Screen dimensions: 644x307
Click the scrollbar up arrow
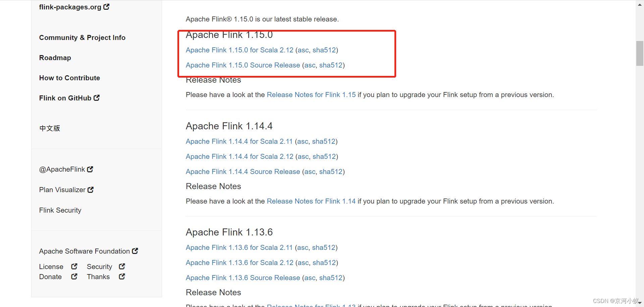click(640, 4)
